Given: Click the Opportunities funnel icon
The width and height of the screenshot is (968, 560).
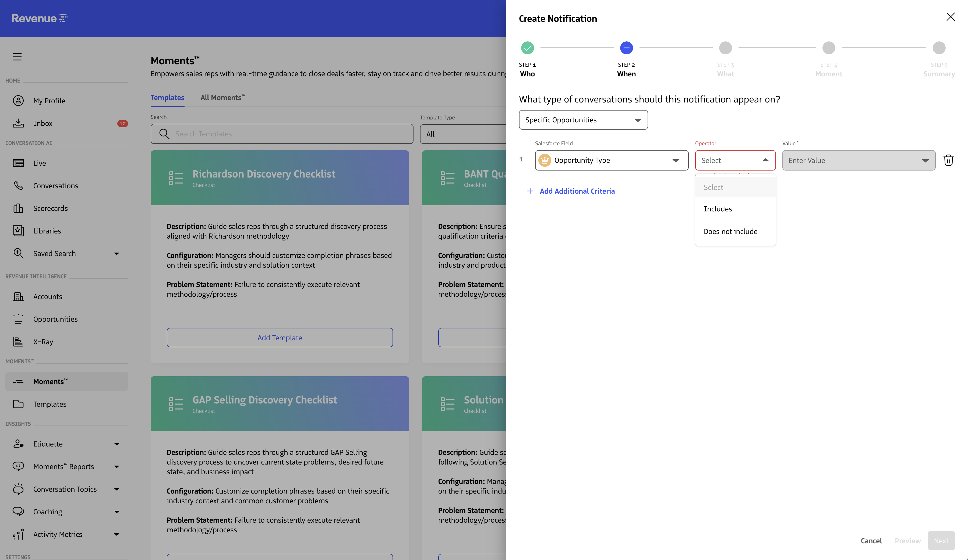Looking at the screenshot, I should click(x=18, y=319).
